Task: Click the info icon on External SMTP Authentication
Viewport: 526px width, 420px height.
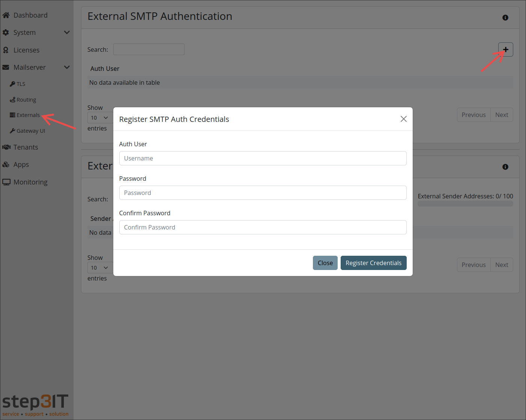Action: pyautogui.click(x=505, y=17)
